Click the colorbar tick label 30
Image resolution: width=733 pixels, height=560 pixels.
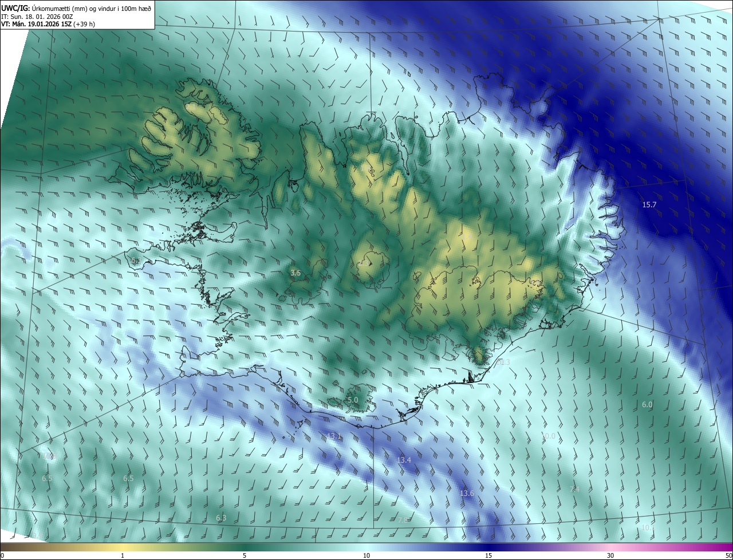click(610, 556)
